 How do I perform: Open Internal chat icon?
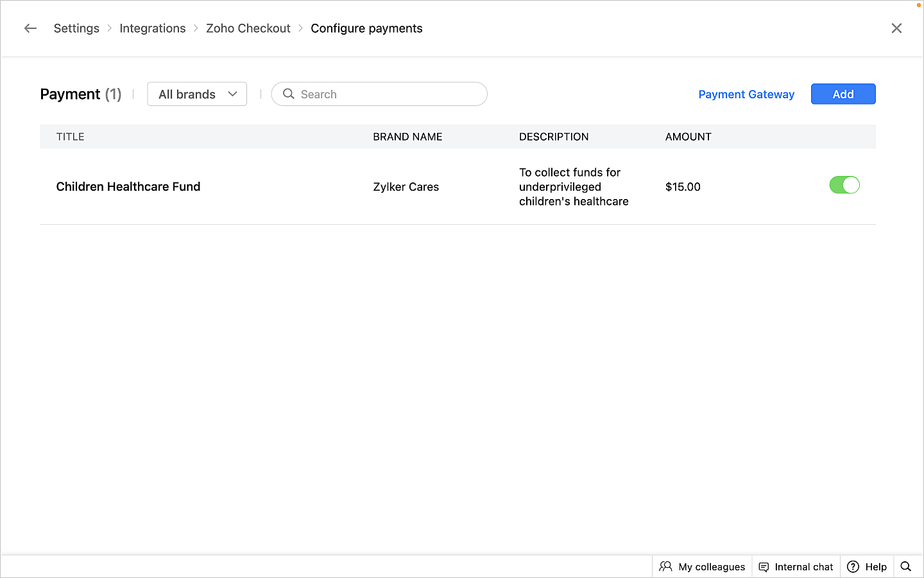pos(764,566)
